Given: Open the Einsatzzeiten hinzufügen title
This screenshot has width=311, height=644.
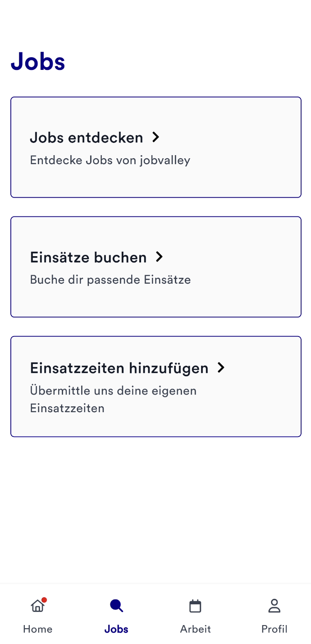Looking at the screenshot, I should (119, 368).
